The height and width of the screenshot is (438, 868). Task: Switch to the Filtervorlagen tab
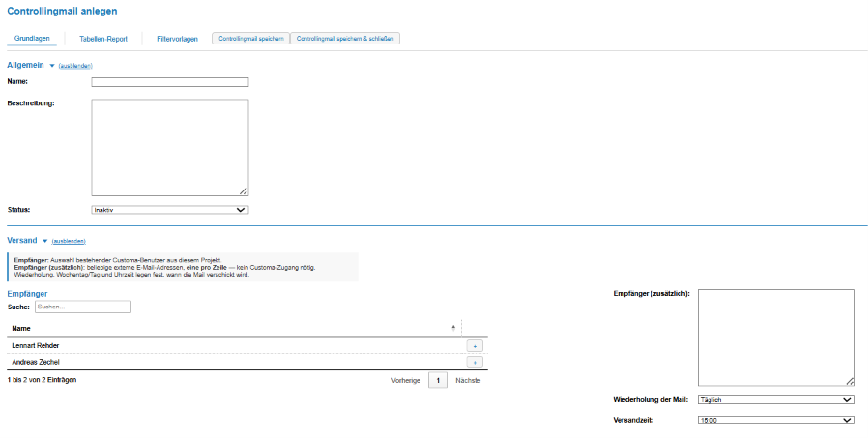[x=177, y=39]
